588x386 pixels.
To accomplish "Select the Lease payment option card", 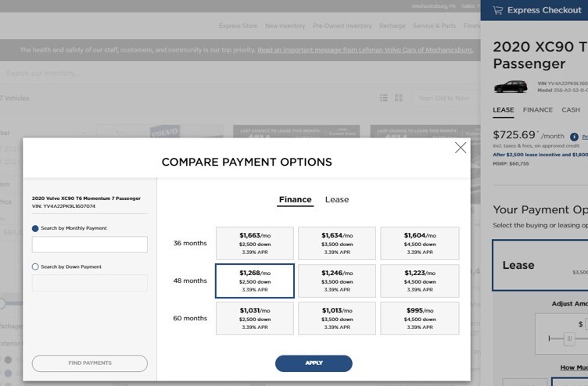I will point(540,266).
